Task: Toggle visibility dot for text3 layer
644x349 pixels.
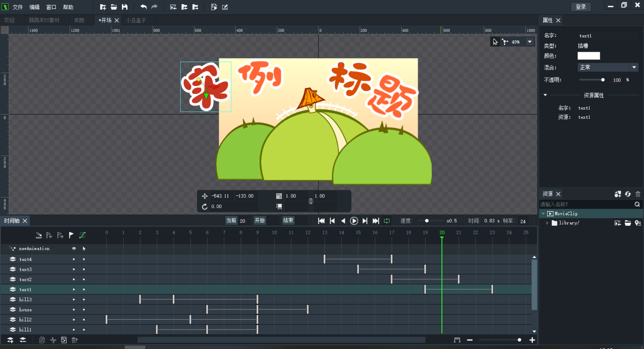Action: click(74, 269)
